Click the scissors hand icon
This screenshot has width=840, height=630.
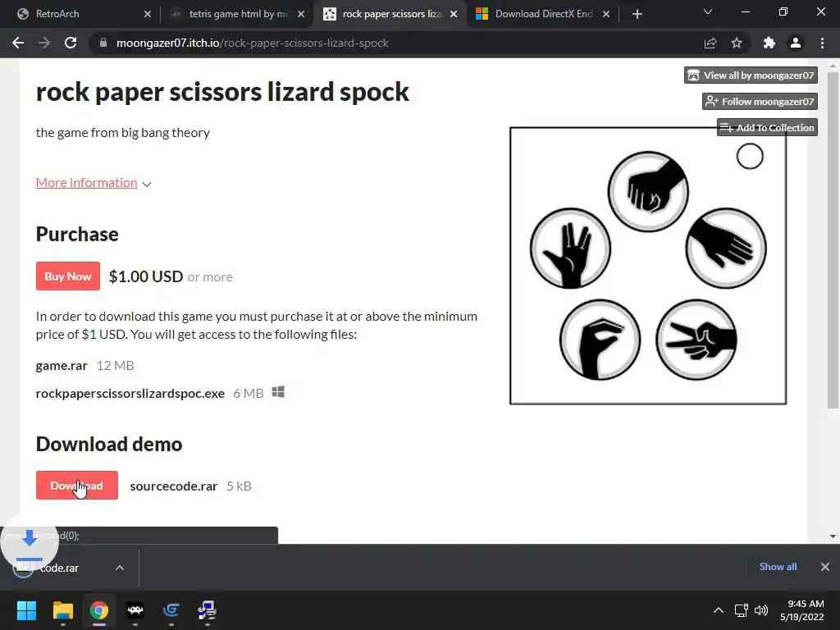696,339
